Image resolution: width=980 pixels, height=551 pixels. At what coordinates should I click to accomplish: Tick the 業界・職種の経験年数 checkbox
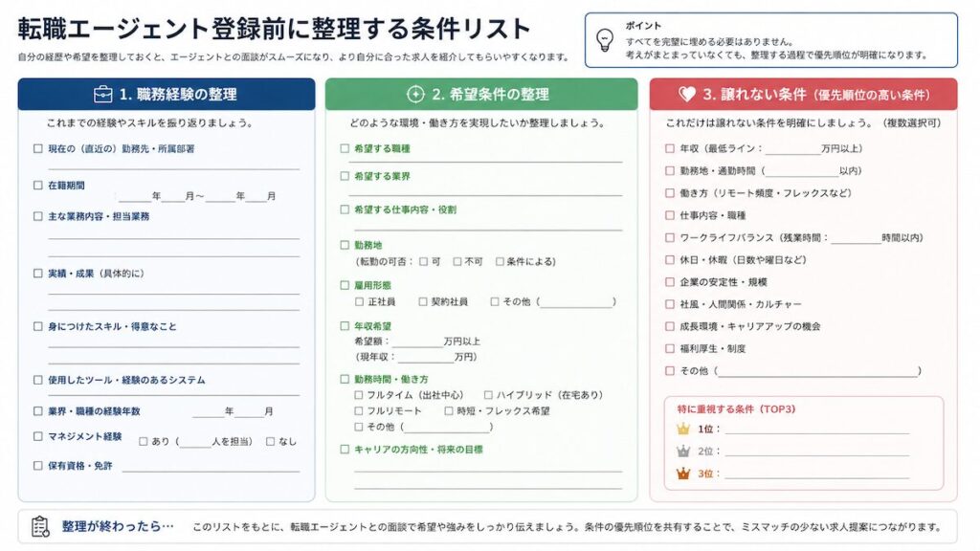[37, 411]
